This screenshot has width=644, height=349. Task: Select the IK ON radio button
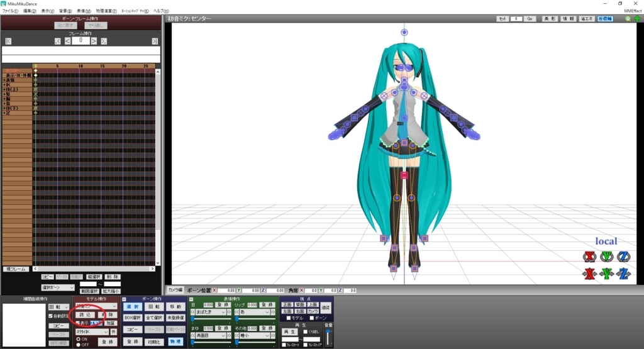(79, 339)
